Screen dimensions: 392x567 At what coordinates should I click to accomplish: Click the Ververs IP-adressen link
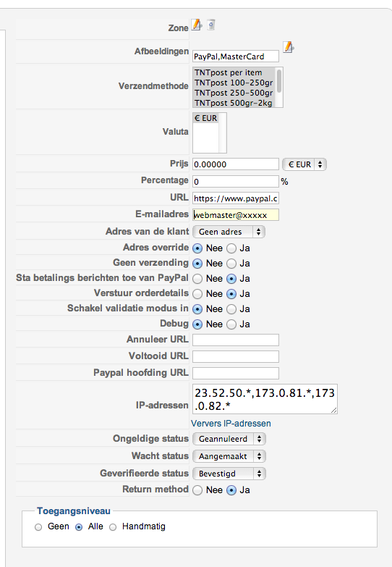click(x=231, y=424)
